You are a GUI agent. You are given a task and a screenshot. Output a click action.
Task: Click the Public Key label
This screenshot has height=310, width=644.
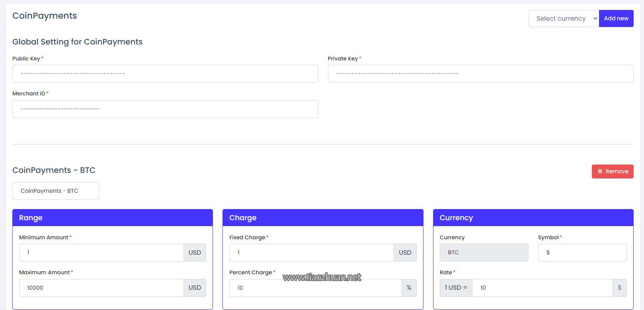(x=26, y=58)
